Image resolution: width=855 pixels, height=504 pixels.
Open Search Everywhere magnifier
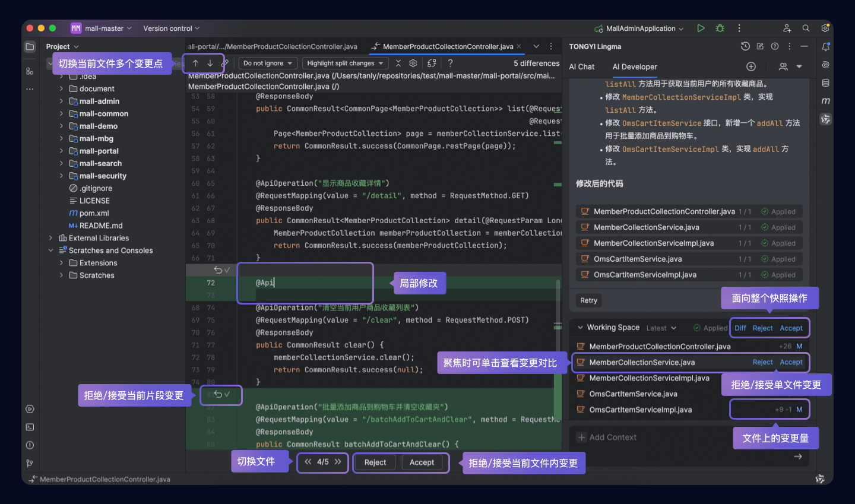pos(806,28)
